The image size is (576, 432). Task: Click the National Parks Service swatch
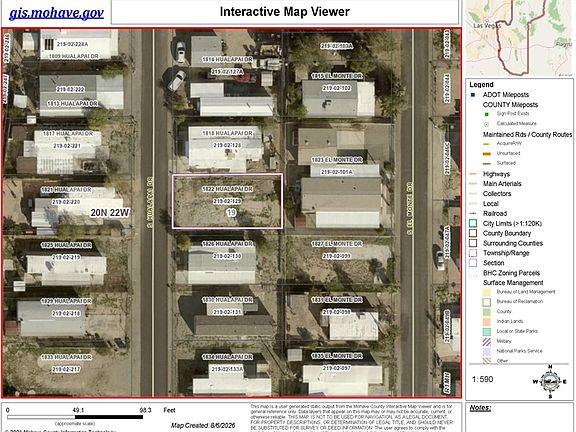[x=487, y=352]
